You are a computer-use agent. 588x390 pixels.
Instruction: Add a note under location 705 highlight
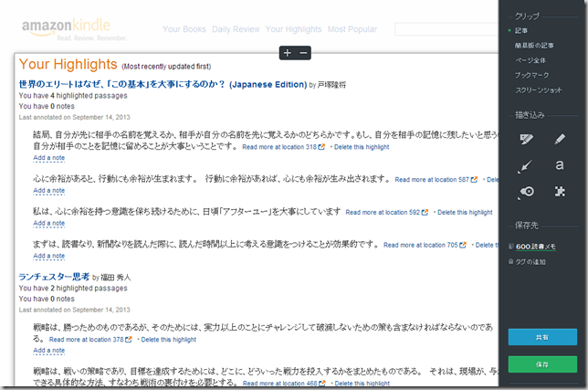(x=48, y=256)
